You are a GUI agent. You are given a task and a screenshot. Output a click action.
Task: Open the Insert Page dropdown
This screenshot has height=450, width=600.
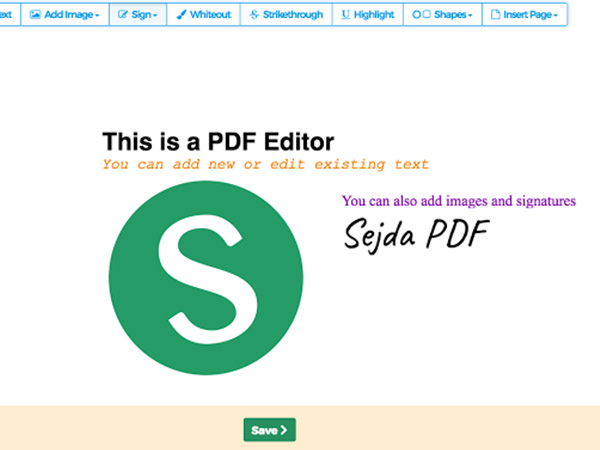click(x=525, y=15)
